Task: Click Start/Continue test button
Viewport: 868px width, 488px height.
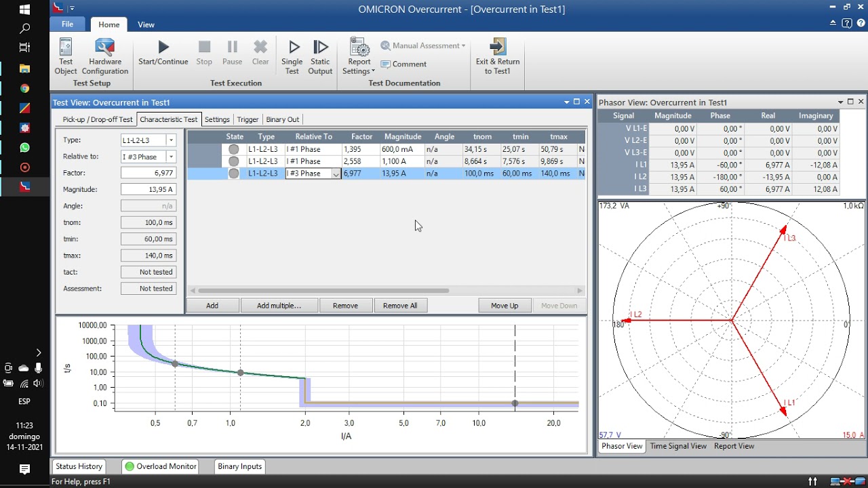Action: [x=163, y=52]
